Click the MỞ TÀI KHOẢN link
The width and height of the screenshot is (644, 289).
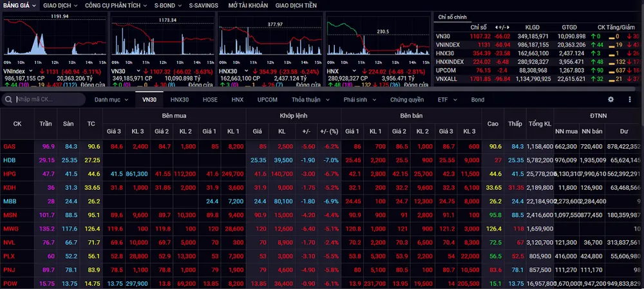248,5
